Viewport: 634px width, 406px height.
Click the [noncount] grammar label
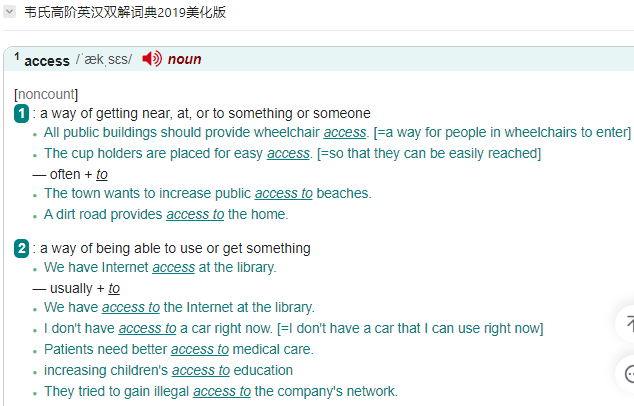pyautogui.click(x=46, y=94)
